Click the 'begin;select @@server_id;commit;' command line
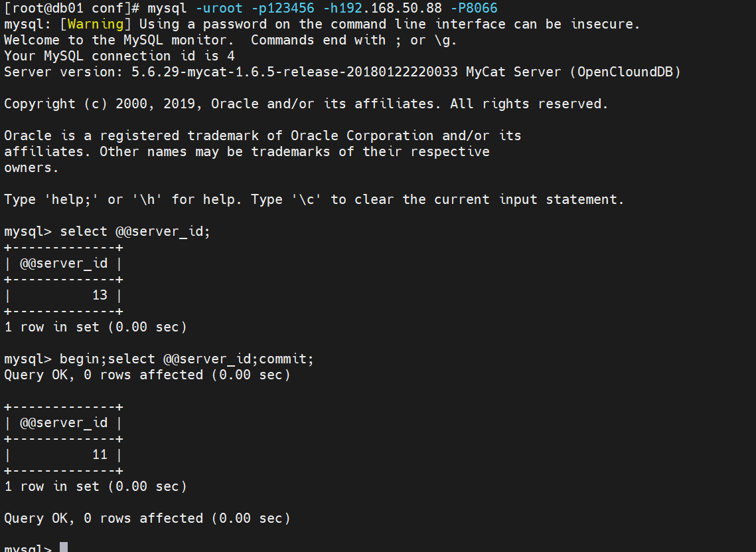The height and width of the screenshot is (552, 756). pyautogui.click(x=187, y=359)
